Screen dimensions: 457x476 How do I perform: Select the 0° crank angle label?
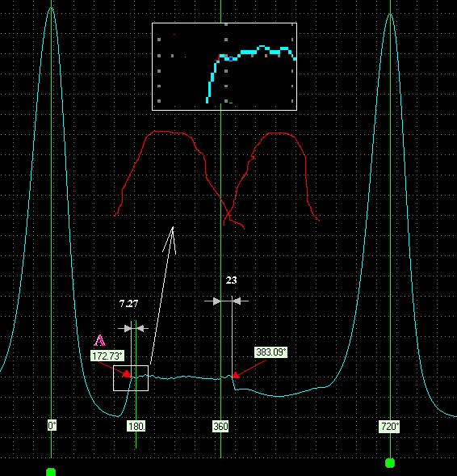52,426
